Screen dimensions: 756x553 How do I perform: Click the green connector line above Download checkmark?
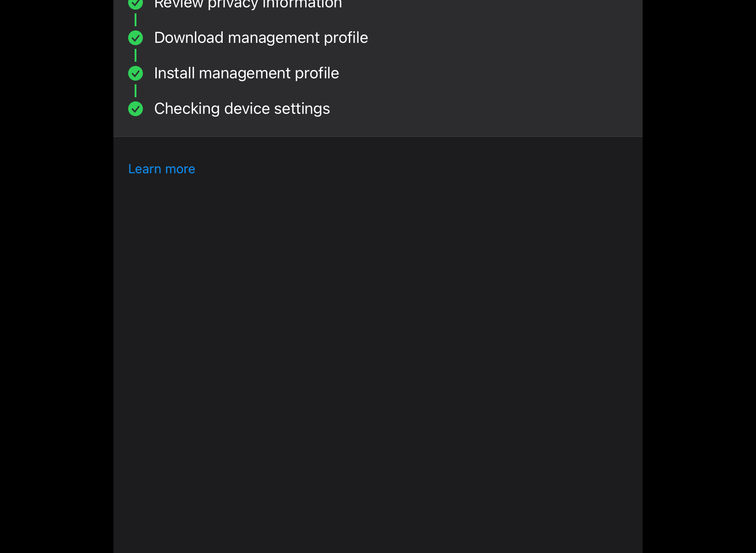point(136,20)
